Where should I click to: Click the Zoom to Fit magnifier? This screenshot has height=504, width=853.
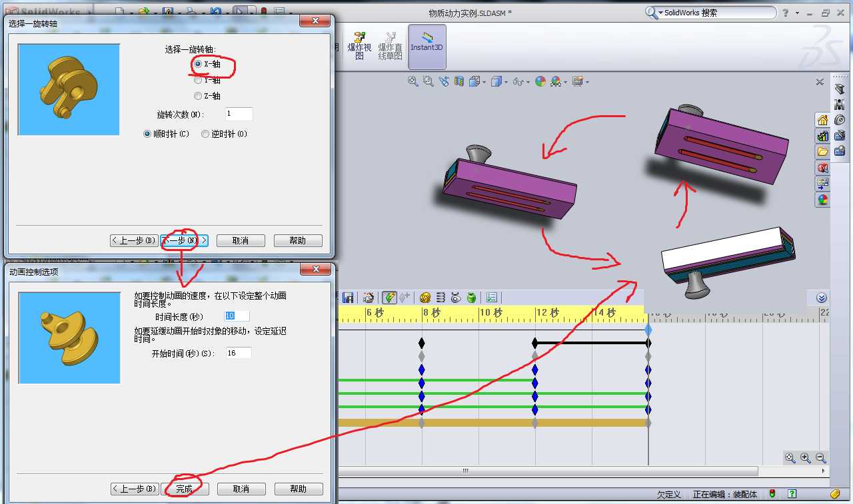click(x=413, y=81)
